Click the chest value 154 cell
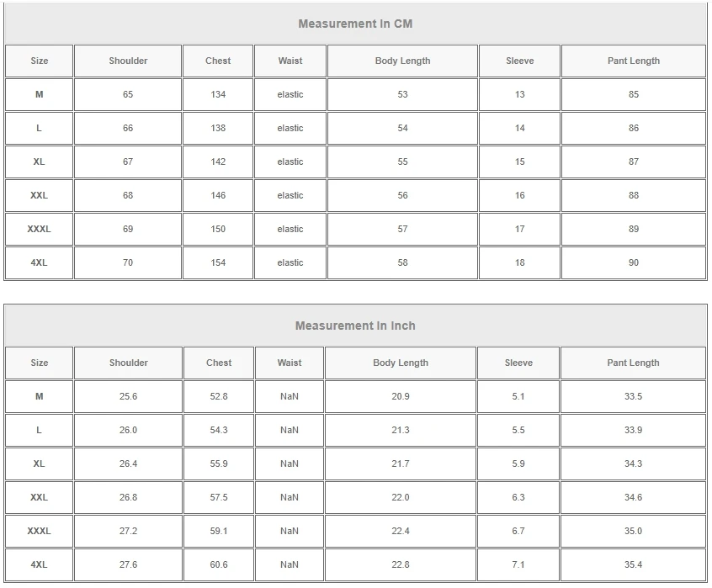The image size is (712, 588). (x=218, y=262)
